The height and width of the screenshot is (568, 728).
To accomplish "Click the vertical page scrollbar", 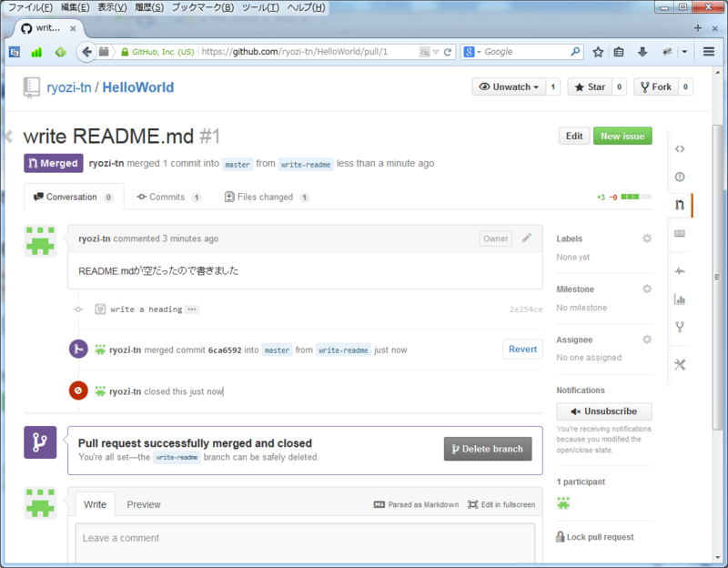I will point(717,277).
